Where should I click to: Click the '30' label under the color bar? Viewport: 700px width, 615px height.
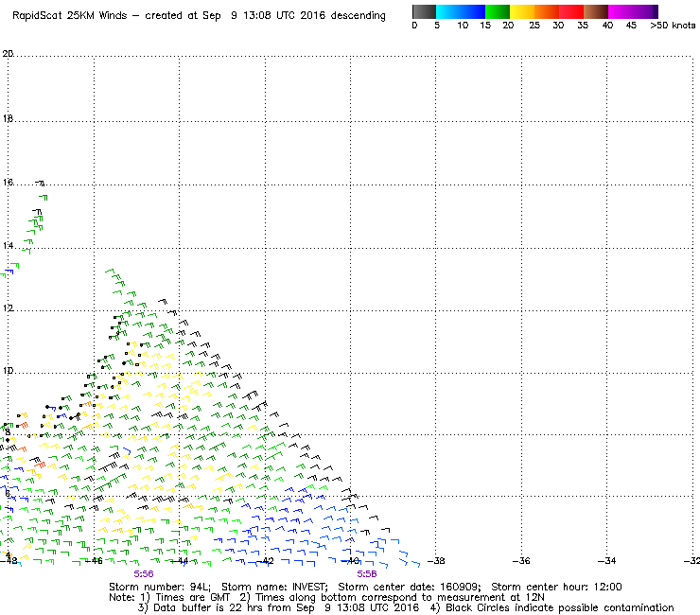click(558, 26)
